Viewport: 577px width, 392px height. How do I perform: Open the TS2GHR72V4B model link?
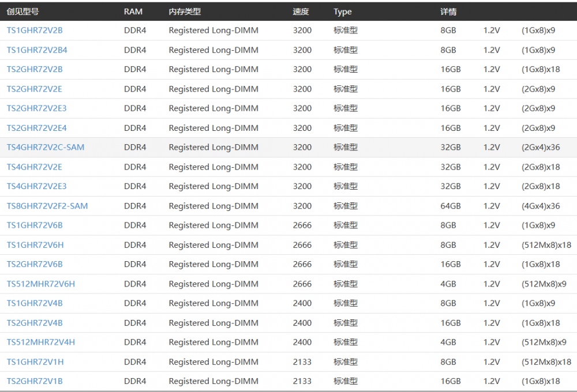click(35, 323)
